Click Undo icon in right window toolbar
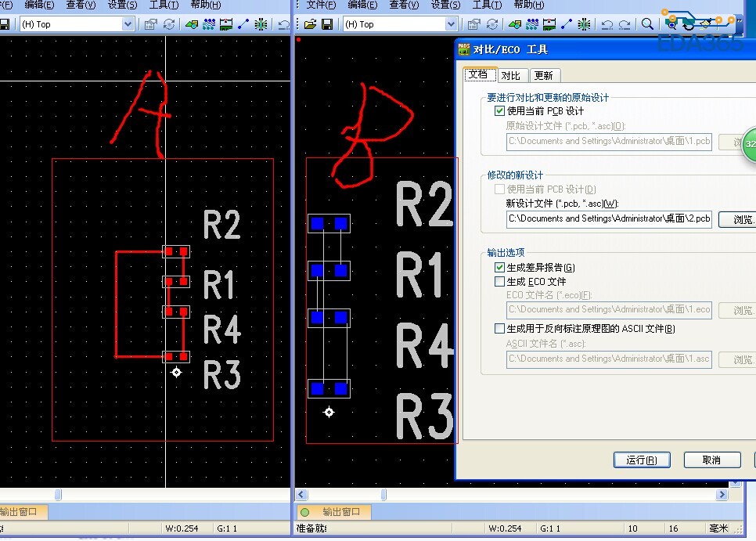This screenshot has height=541, width=756. (607, 24)
